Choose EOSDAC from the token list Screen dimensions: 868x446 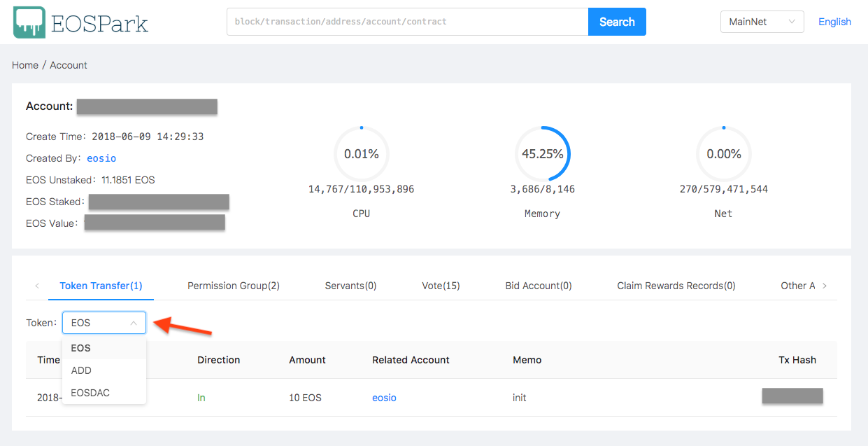pyautogui.click(x=104, y=393)
